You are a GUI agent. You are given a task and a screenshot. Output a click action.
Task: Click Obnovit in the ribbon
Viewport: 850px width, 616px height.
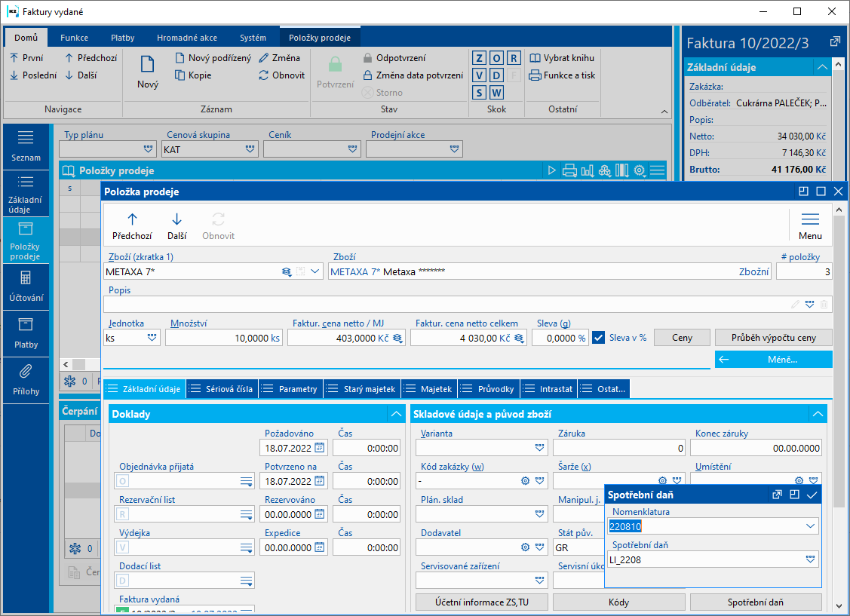coord(282,75)
